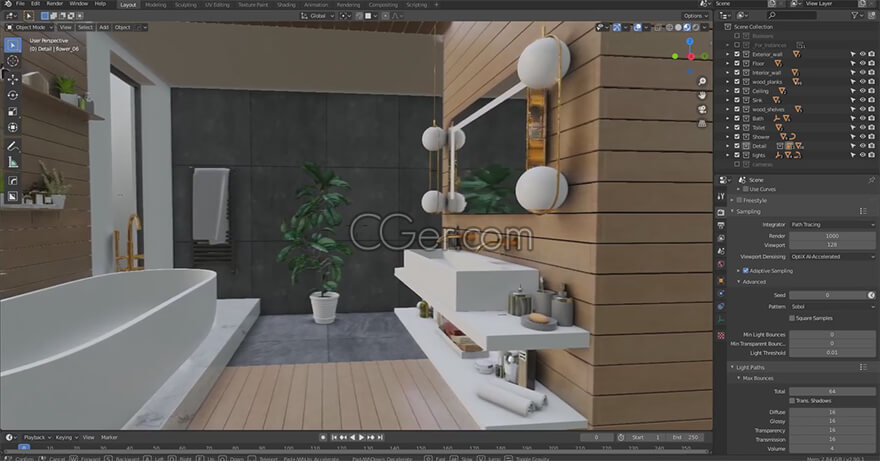Select the Cursor tool
Image resolution: width=880 pixels, height=461 pixels.
pyautogui.click(x=12, y=61)
